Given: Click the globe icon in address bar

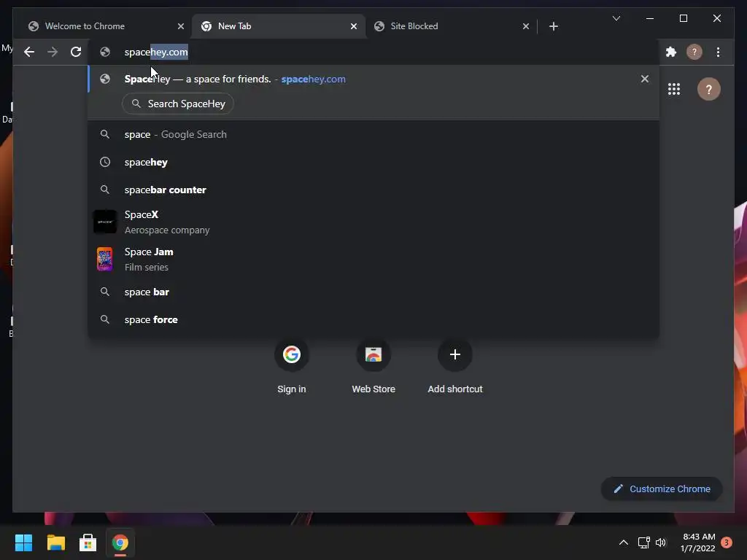Looking at the screenshot, I should pyautogui.click(x=105, y=52).
